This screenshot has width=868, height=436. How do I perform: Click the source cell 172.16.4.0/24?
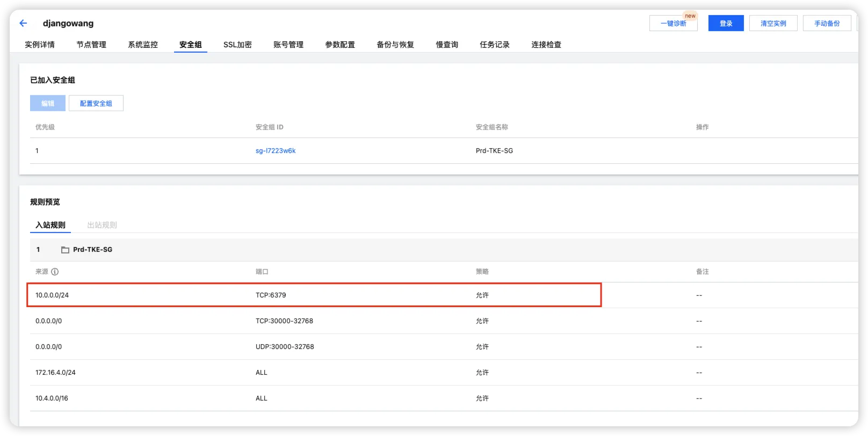(55, 373)
